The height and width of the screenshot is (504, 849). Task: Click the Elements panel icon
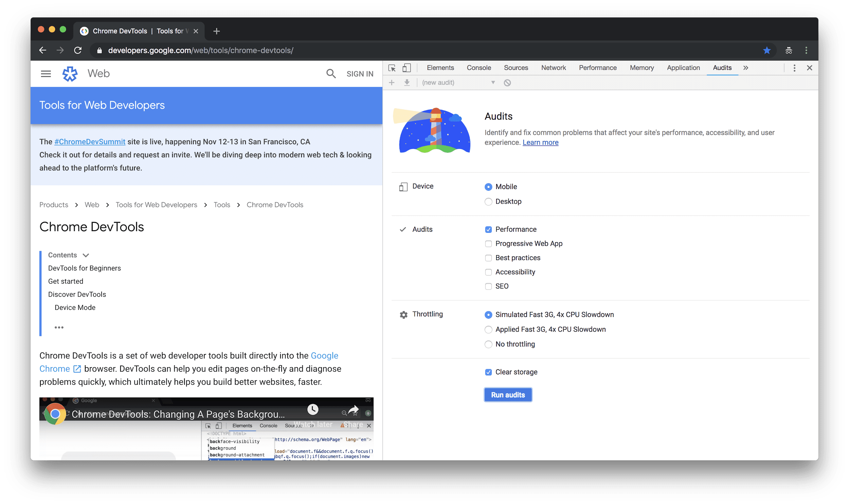tap(439, 67)
